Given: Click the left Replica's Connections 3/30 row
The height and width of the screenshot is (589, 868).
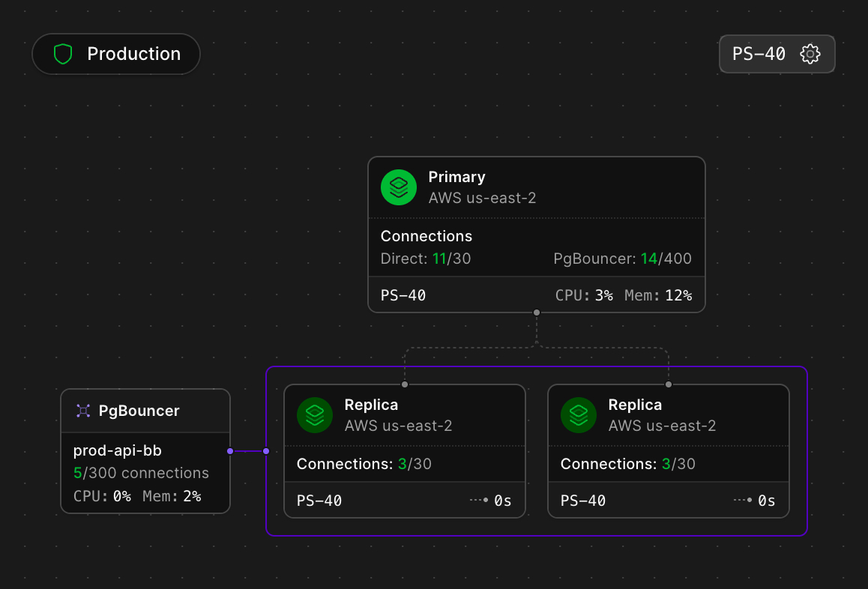Looking at the screenshot, I should coord(364,464).
